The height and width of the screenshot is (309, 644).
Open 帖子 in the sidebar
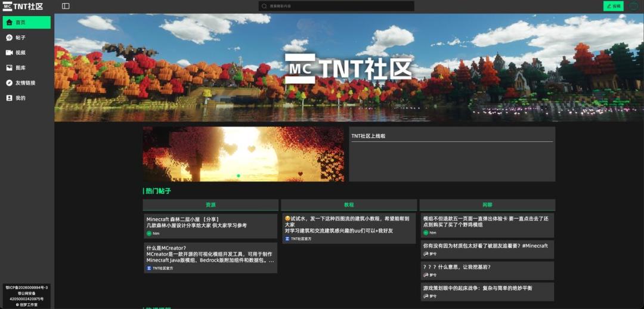(x=27, y=38)
